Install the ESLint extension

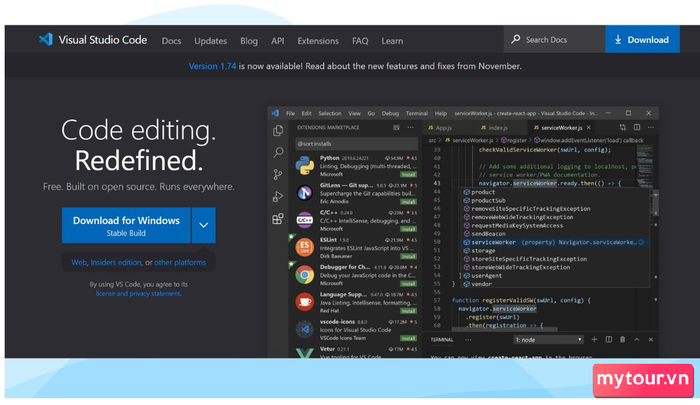pos(408,256)
